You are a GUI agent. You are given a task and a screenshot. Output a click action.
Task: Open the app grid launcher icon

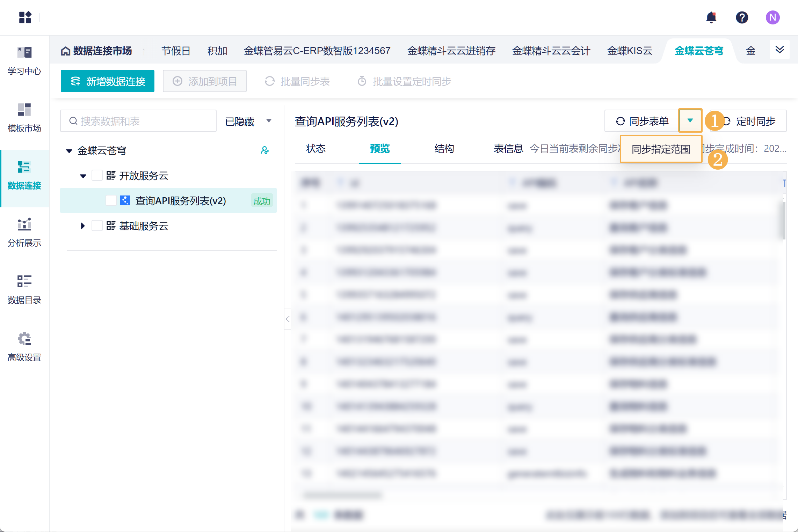coord(25,17)
